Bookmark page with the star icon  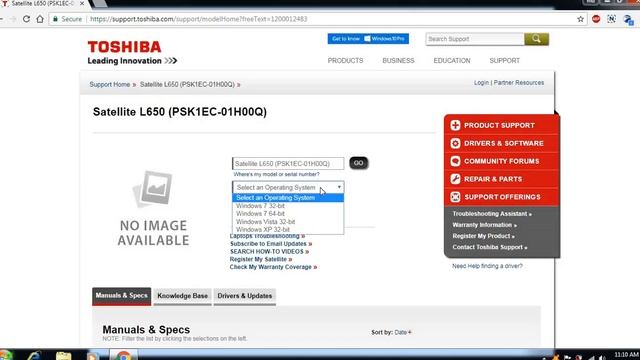[580, 19]
